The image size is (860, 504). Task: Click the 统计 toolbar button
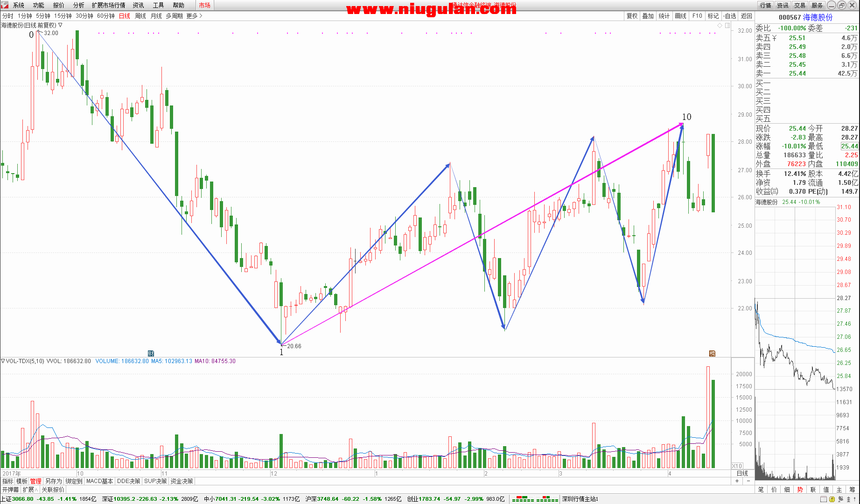point(664,16)
